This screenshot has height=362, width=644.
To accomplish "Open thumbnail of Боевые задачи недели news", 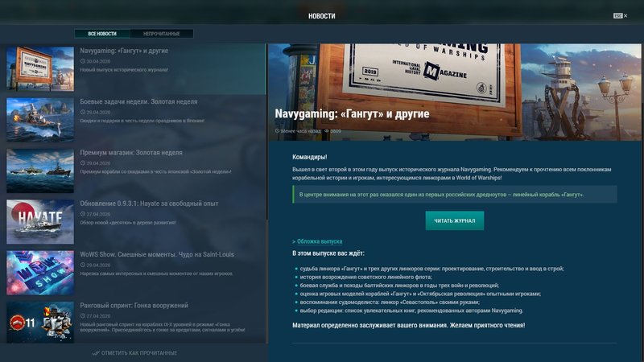I will tap(40, 119).
